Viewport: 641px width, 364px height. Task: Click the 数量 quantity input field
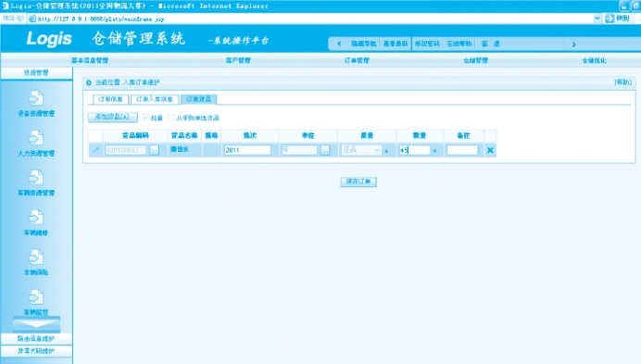415,150
